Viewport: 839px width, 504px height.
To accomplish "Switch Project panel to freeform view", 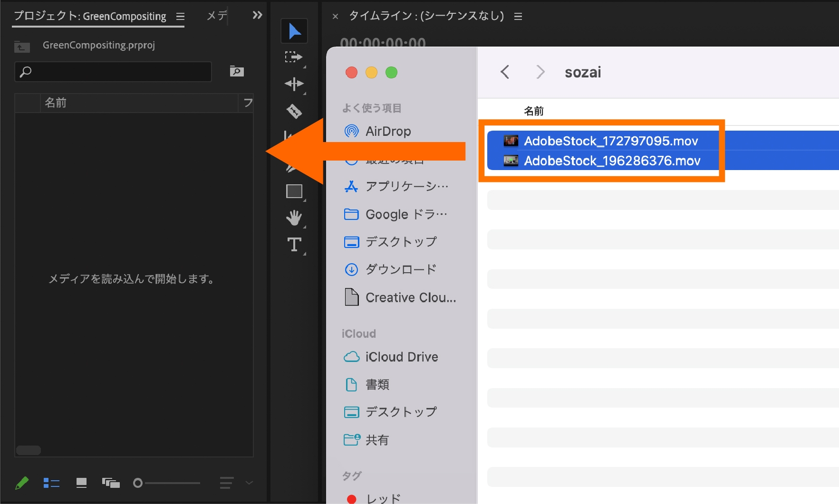I will click(x=111, y=483).
